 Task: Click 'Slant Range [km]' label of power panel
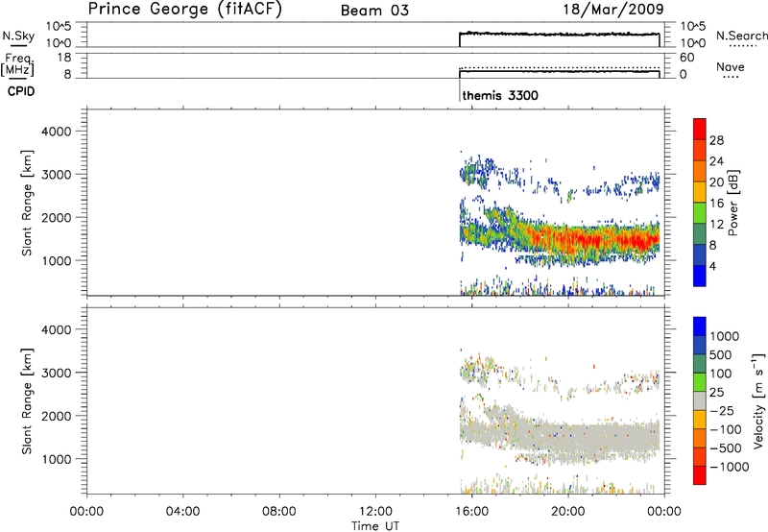click(x=27, y=203)
